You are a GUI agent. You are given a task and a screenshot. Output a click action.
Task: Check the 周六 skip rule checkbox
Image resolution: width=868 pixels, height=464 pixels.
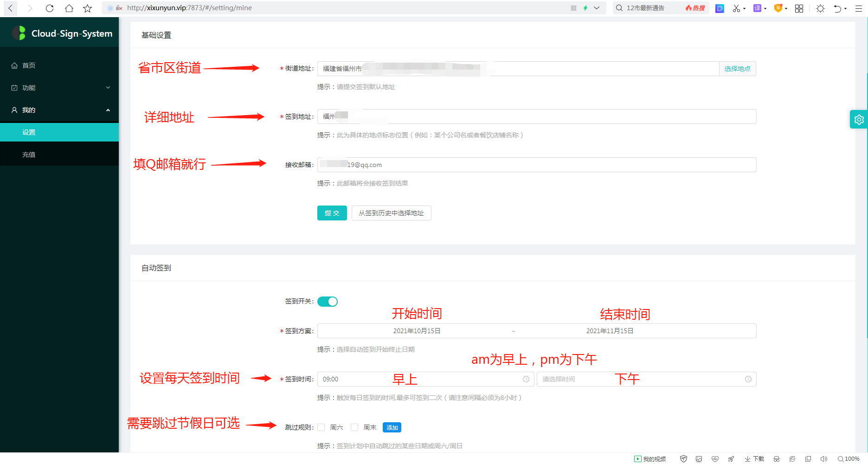tap(321, 427)
